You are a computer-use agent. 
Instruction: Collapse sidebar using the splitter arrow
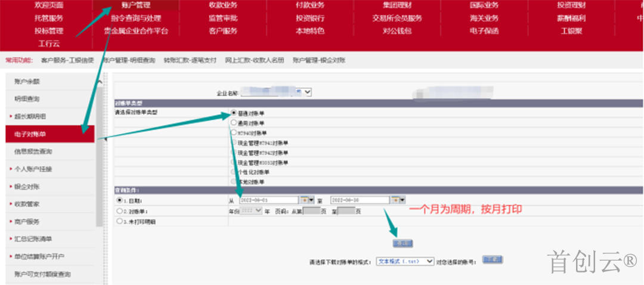(x=105, y=139)
